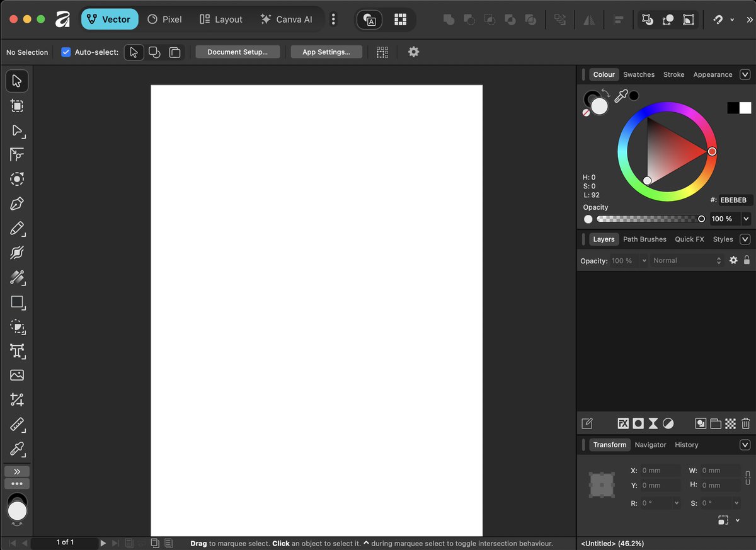
Task: Select the Node tool
Action: pyautogui.click(x=17, y=130)
